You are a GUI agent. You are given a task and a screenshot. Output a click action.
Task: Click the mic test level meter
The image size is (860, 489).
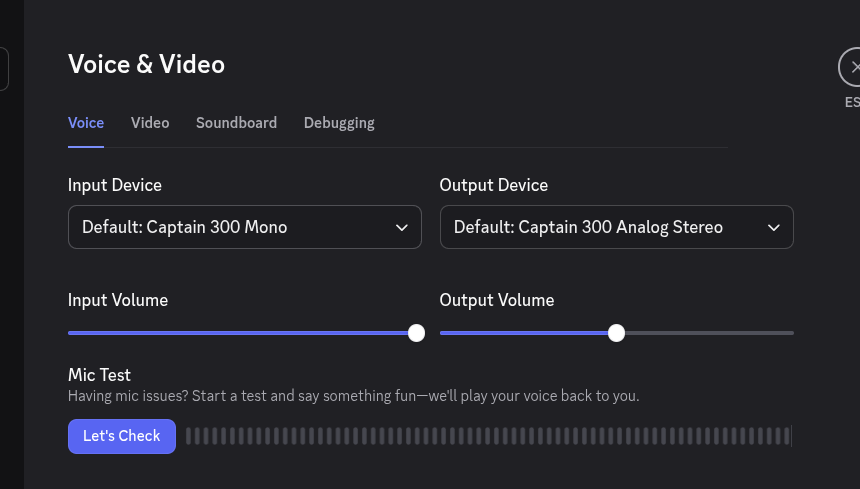[488, 436]
